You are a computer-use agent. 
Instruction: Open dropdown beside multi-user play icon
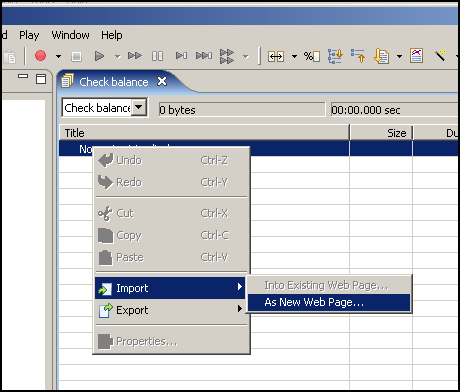[x=246, y=57]
